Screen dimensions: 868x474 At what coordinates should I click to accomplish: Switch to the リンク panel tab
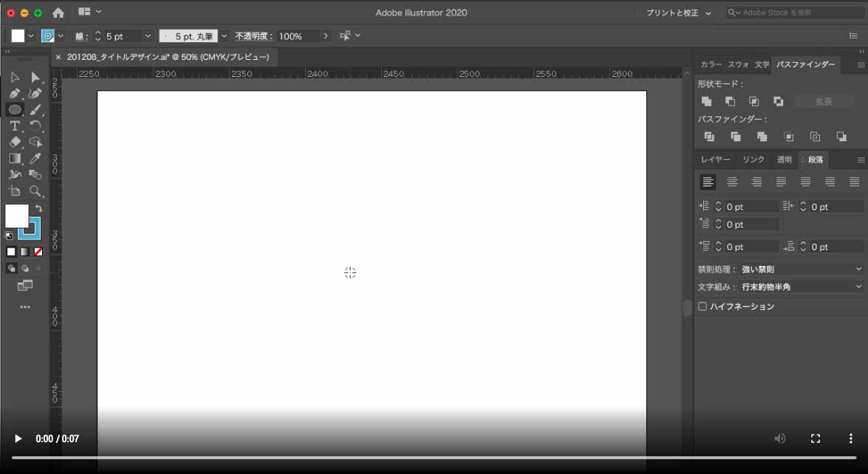753,160
